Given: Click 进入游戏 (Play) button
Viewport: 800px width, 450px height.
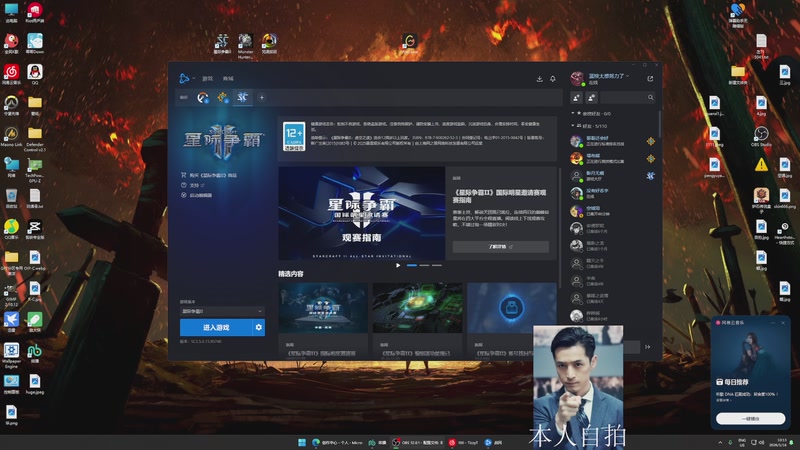Looking at the screenshot, I should 216,328.
